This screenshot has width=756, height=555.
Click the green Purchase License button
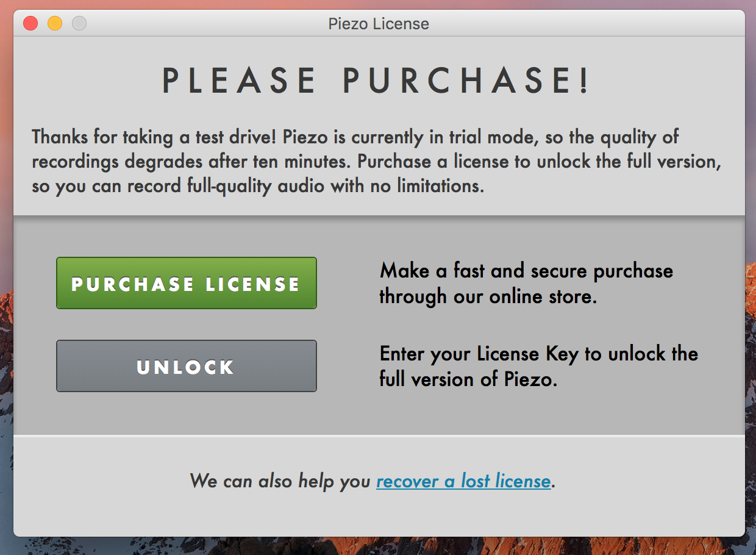(187, 283)
